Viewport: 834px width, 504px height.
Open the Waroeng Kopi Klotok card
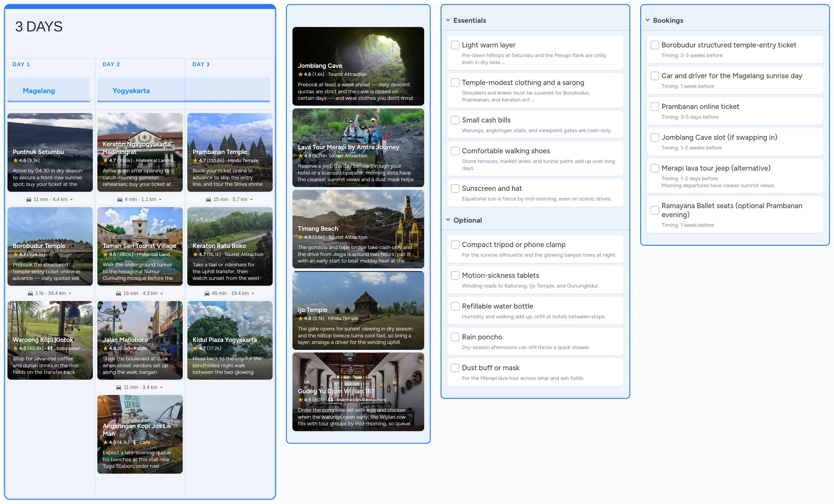coord(50,340)
